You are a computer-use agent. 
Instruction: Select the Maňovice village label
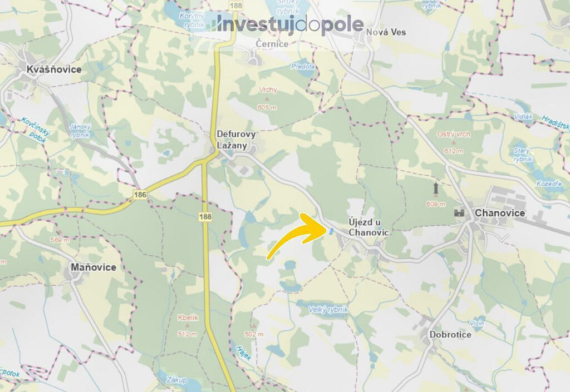[94, 267]
